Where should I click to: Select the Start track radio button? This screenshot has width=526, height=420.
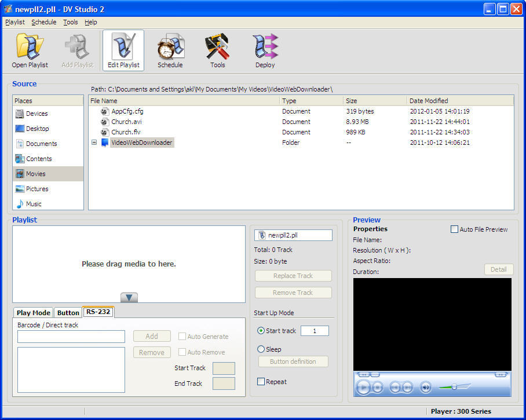click(261, 331)
